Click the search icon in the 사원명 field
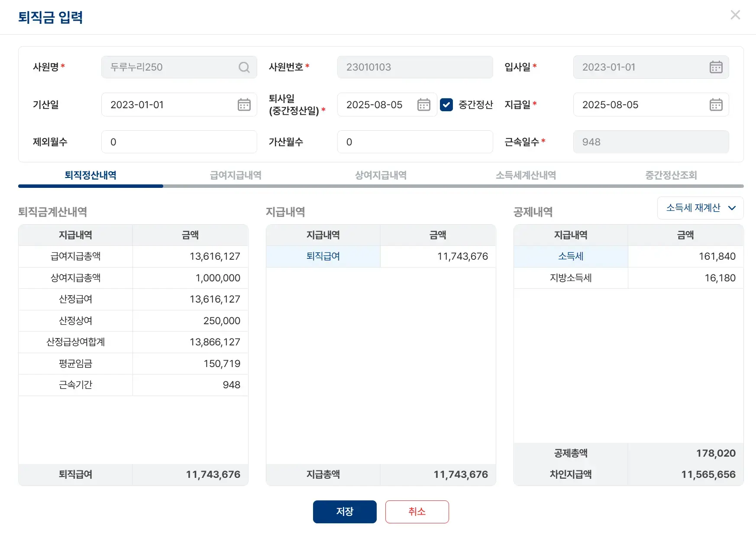 [x=244, y=67]
